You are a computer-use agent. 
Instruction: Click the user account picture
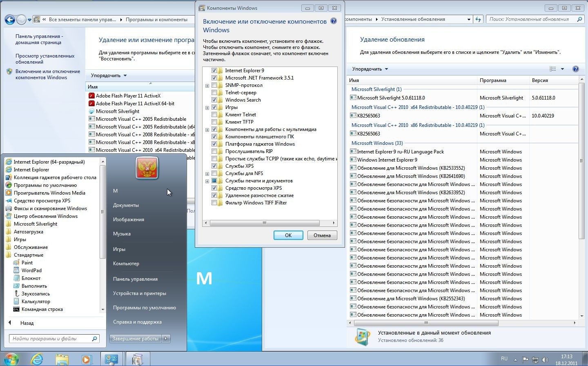pyautogui.click(x=147, y=168)
